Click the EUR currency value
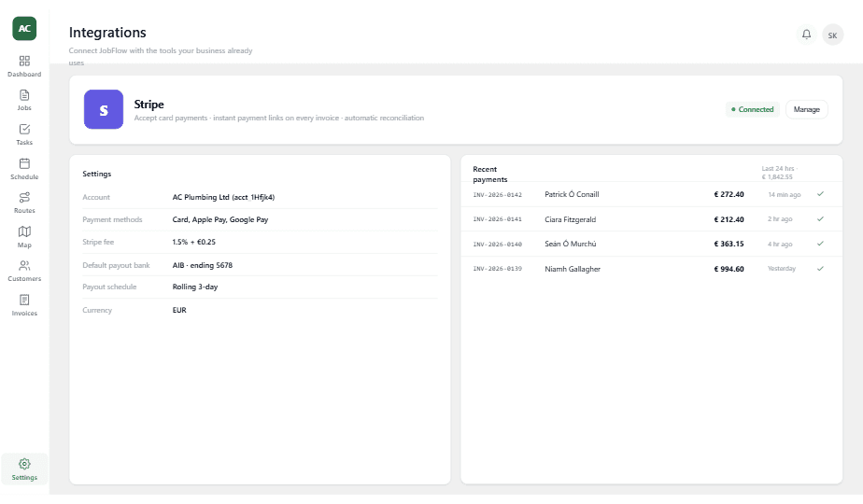Screen dimensions: 863x504 [x=179, y=310]
